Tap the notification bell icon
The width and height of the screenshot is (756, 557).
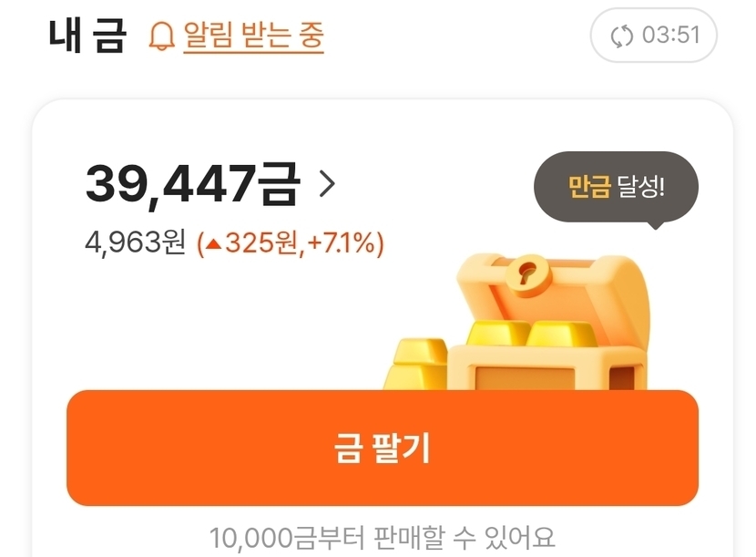point(161,36)
